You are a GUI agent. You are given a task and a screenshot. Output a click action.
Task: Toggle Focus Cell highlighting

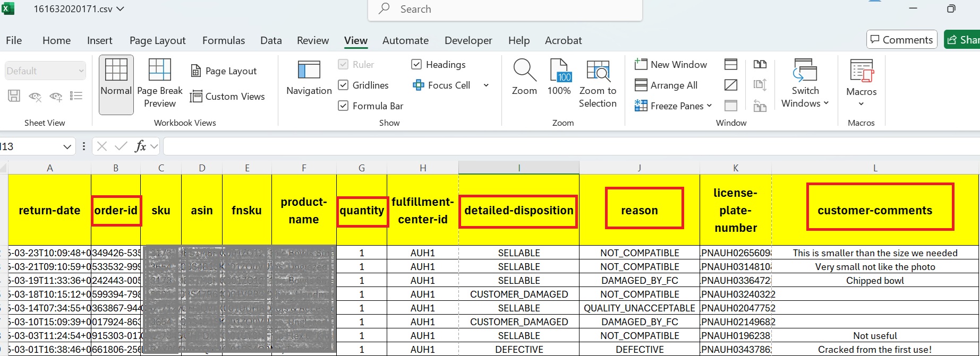click(x=442, y=85)
